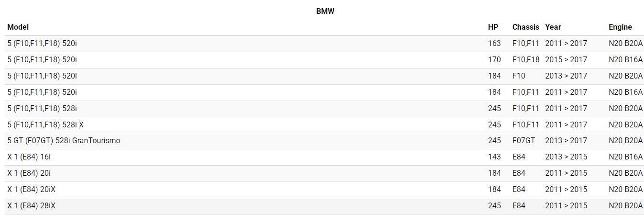Click the F10,F18 chassis cell

(526, 60)
